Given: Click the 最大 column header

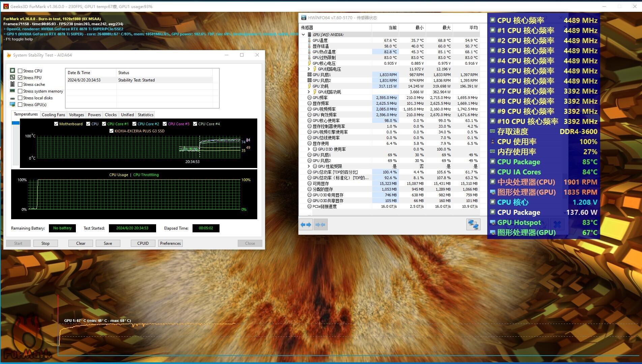Looking at the screenshot, I should coord(439,28).
